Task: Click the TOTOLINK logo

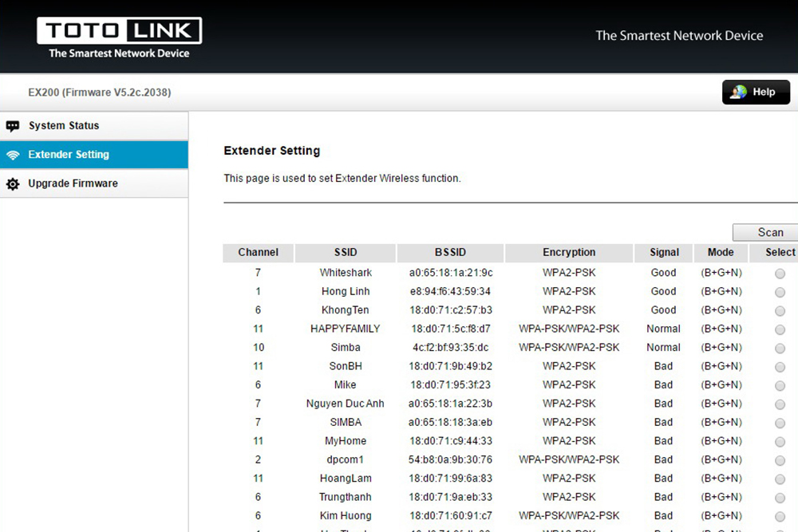Action: pos(119,32)
